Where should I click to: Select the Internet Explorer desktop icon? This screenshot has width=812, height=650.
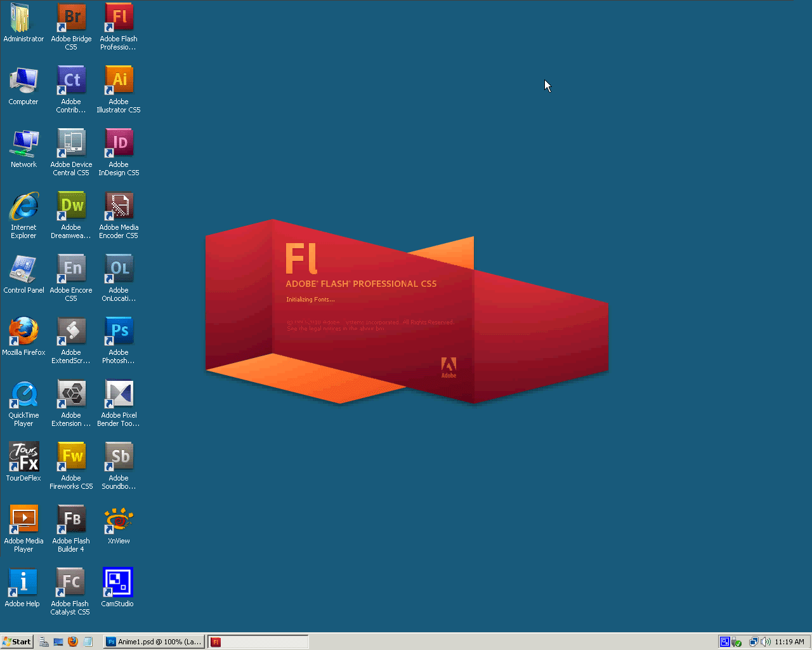pos(23,216)
